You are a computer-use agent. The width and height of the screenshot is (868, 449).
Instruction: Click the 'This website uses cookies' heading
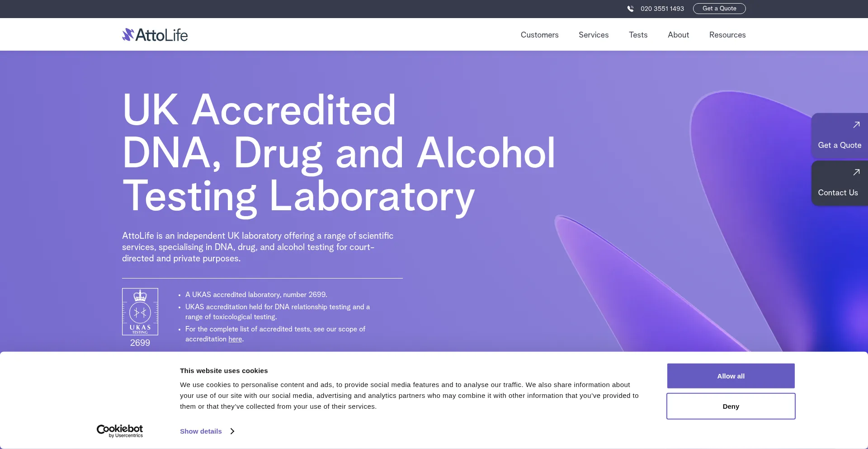pos(224,371)
